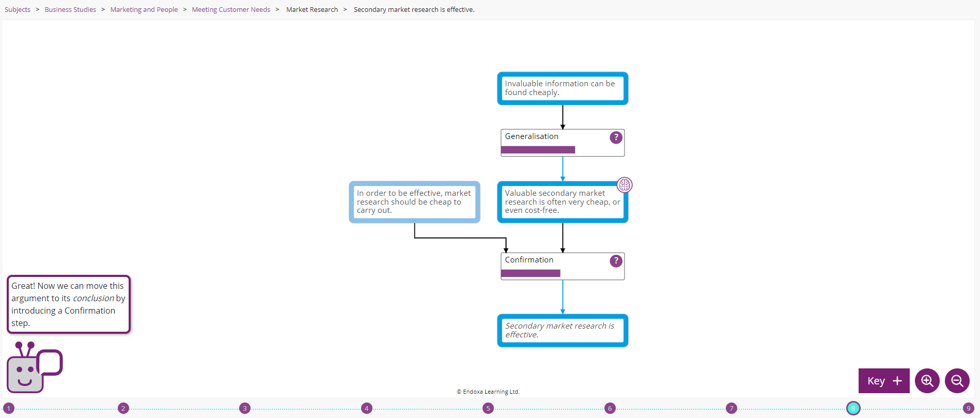Open the Subjects breadcrumb link
This screenshot has height=418, width=980.
tap(18, 10)
